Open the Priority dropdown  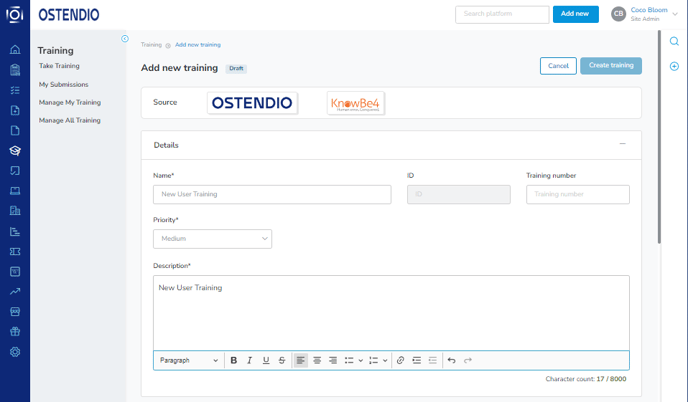[212, 239]
